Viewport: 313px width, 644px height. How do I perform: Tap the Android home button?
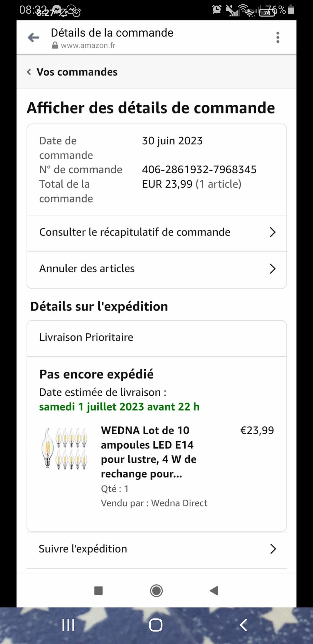[156, 625]
